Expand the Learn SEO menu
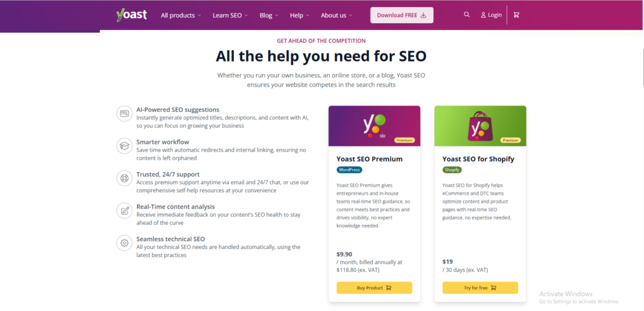Screen dimensions: 644x311 (230, 15)
